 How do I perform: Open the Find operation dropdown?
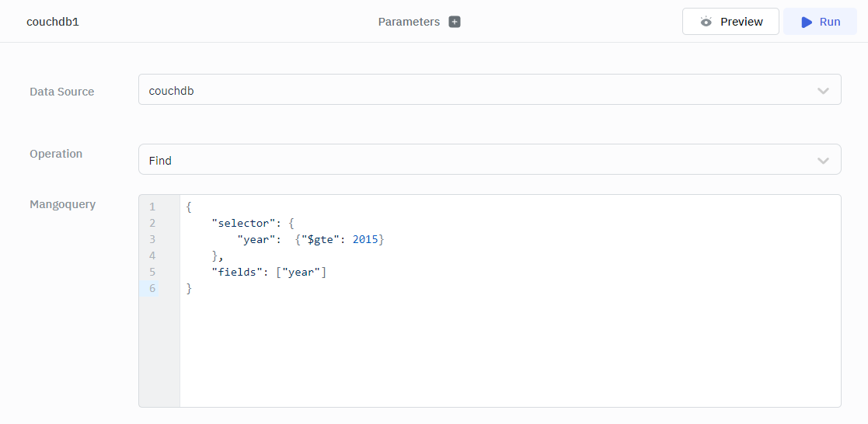(489, 160)
